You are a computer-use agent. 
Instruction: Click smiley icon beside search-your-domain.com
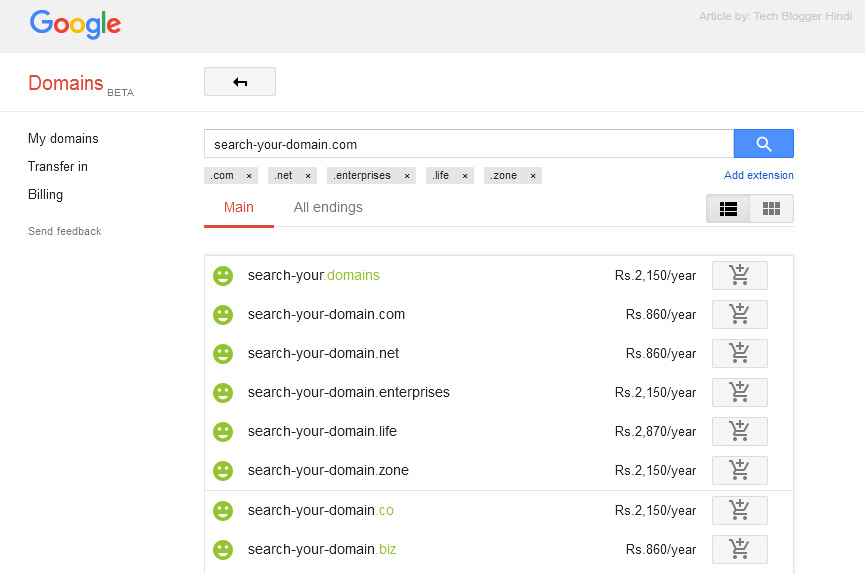tap(223, 315)
